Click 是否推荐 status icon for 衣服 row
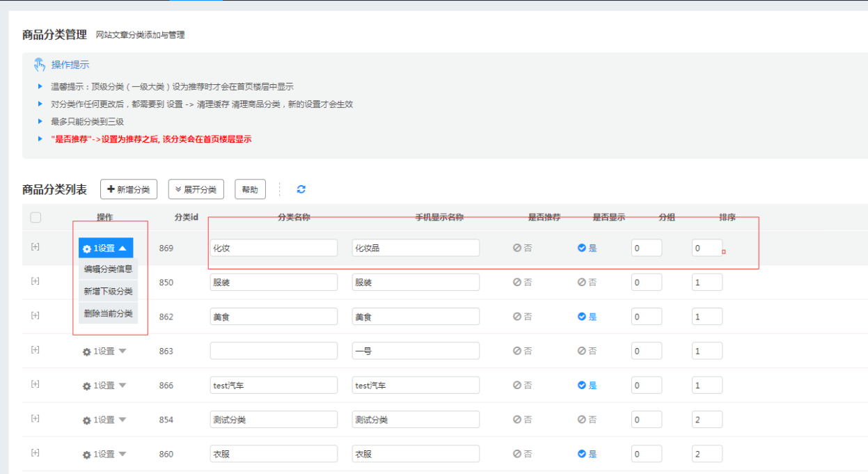 (517, 454)
